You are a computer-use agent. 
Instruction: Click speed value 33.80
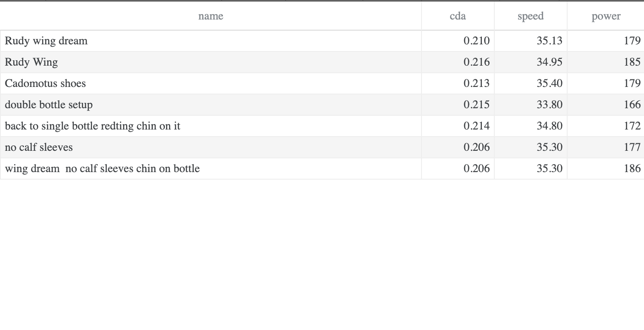pyautogui.click(x=549, y=105)
